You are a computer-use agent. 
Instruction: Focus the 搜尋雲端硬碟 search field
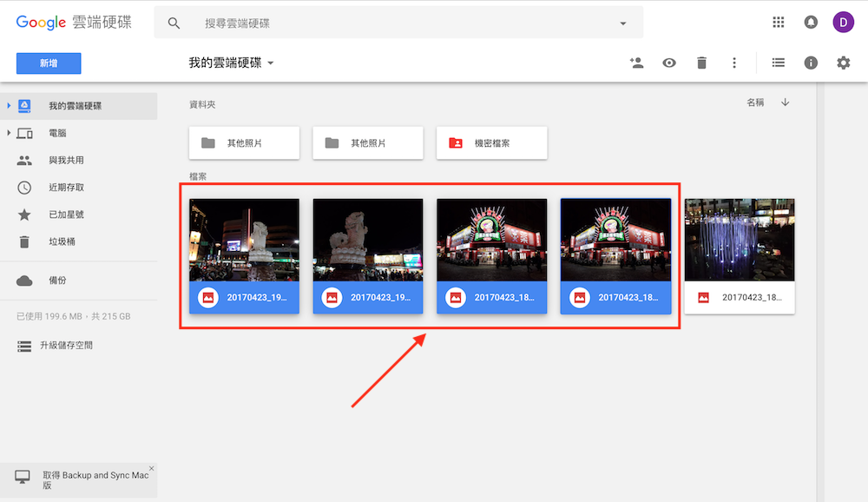pos(398,23)
